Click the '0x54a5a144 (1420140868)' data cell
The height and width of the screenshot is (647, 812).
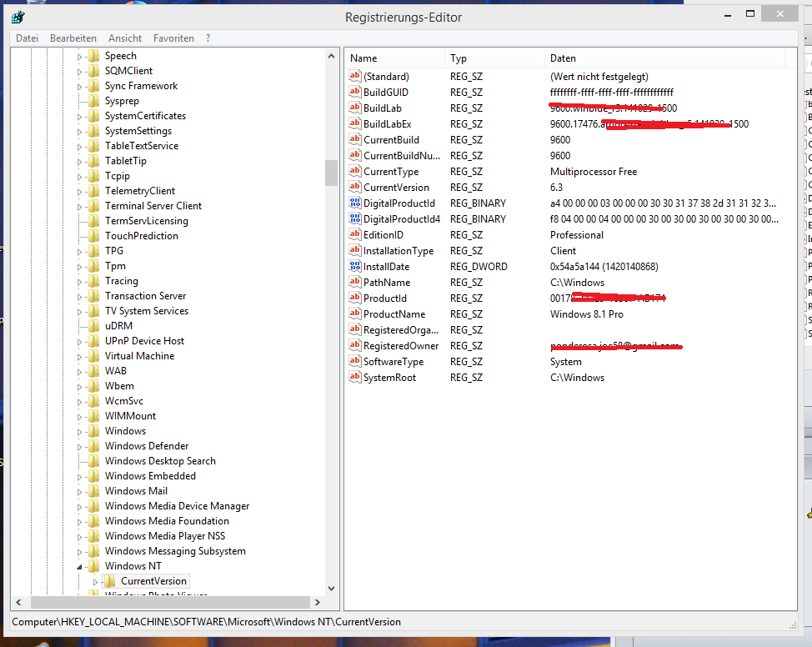pyautogui.click(x=604, y=266)
